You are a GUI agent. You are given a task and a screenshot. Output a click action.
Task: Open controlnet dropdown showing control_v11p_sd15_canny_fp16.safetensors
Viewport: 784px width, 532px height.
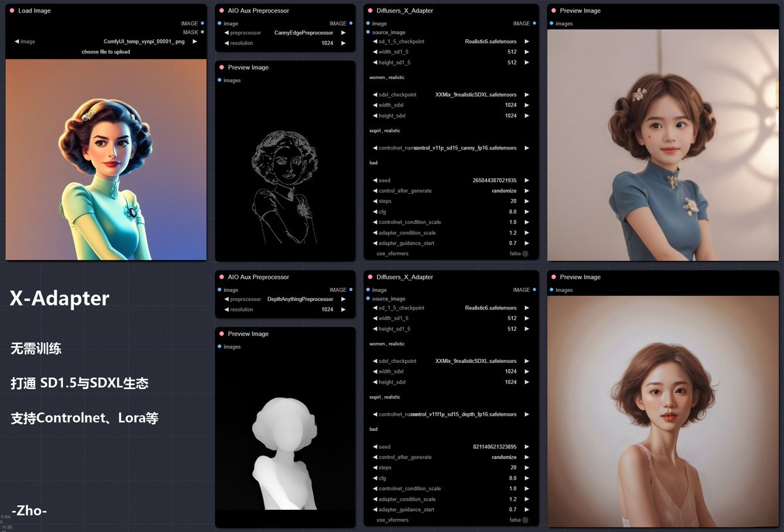click(x=451, y=148)
